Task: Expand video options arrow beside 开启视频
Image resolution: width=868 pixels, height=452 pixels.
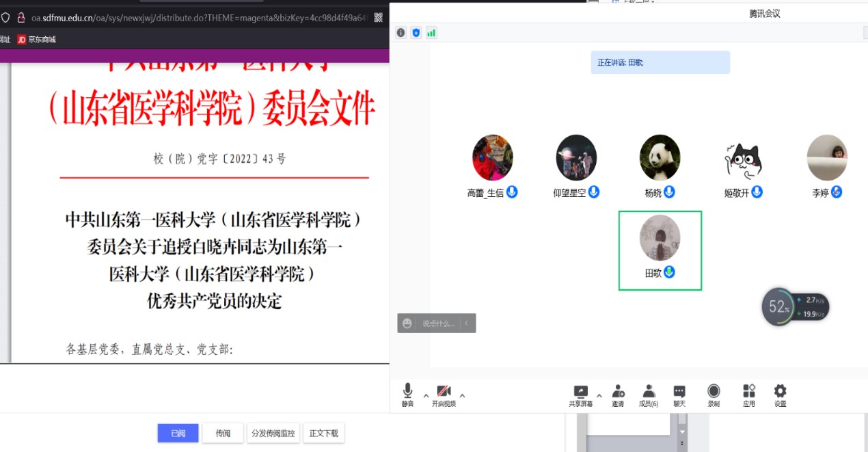Action: click(x=462, y=395)
